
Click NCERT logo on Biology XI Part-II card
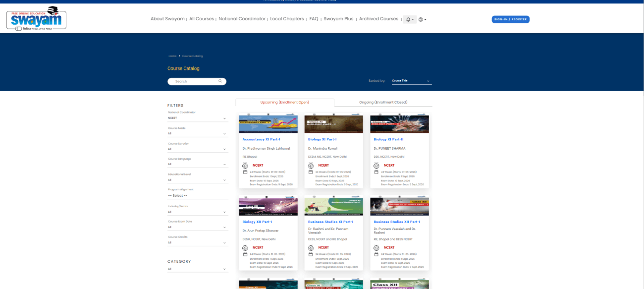point(376,166)
